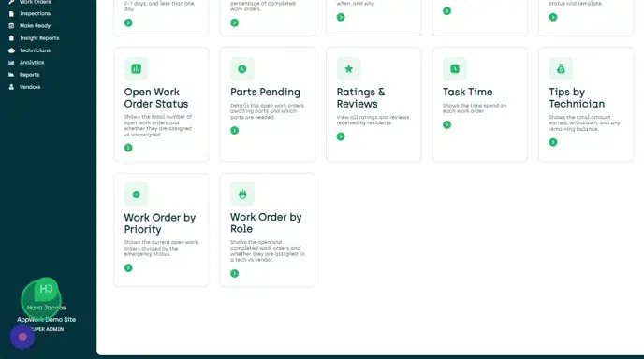Click the Make Ready sidebar icon
Viewport: 644px width, 359px height.
click(11, 26)
